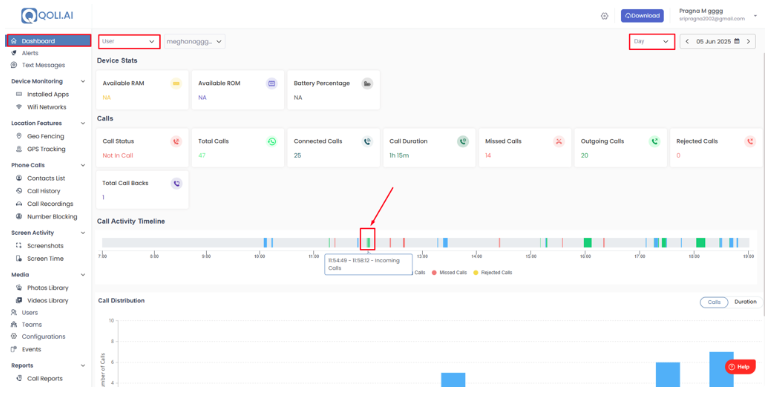The height and width of the screenshot is (403, 765).
Task: Open the meghanaggg user dropdown
Action: (194, 41)
